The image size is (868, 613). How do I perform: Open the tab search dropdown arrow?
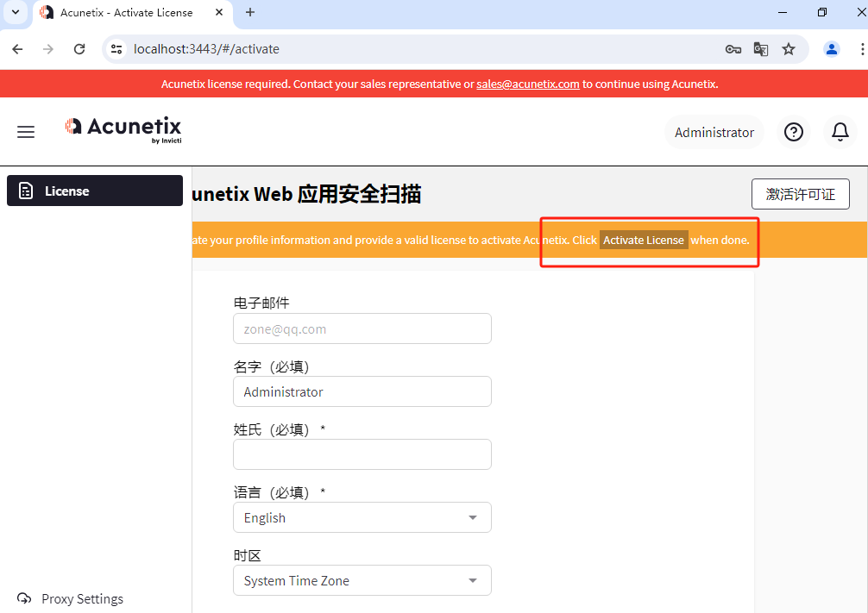pos(16,12)
